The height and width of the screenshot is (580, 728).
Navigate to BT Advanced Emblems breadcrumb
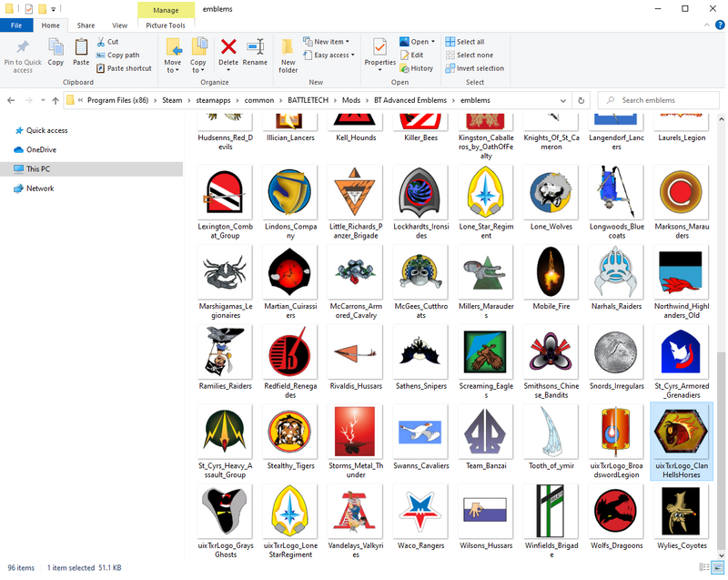[410, 100]
